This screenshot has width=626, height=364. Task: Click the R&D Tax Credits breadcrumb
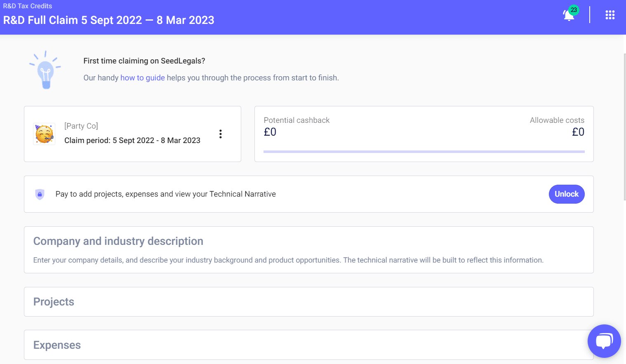[x=28, y=6]
